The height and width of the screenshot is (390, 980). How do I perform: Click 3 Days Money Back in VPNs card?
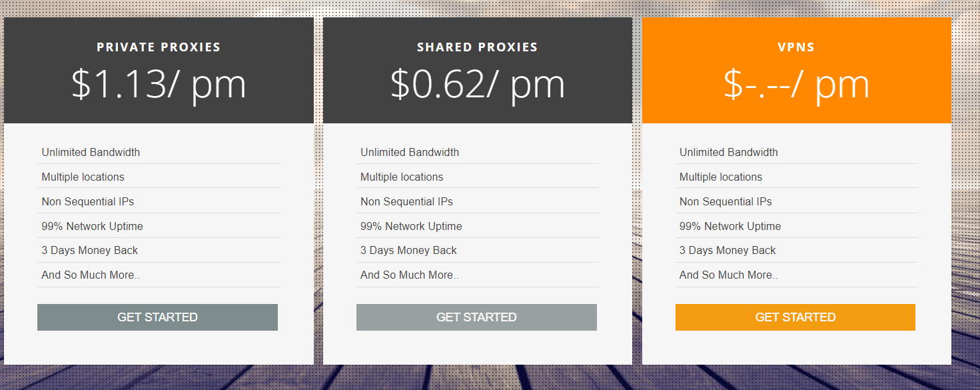point(728,250)
